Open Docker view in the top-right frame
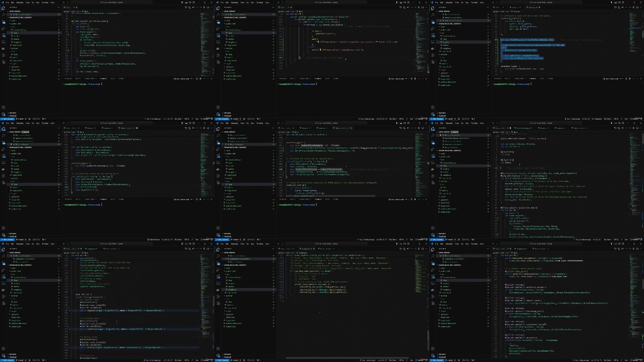 [x=433, y=48]
